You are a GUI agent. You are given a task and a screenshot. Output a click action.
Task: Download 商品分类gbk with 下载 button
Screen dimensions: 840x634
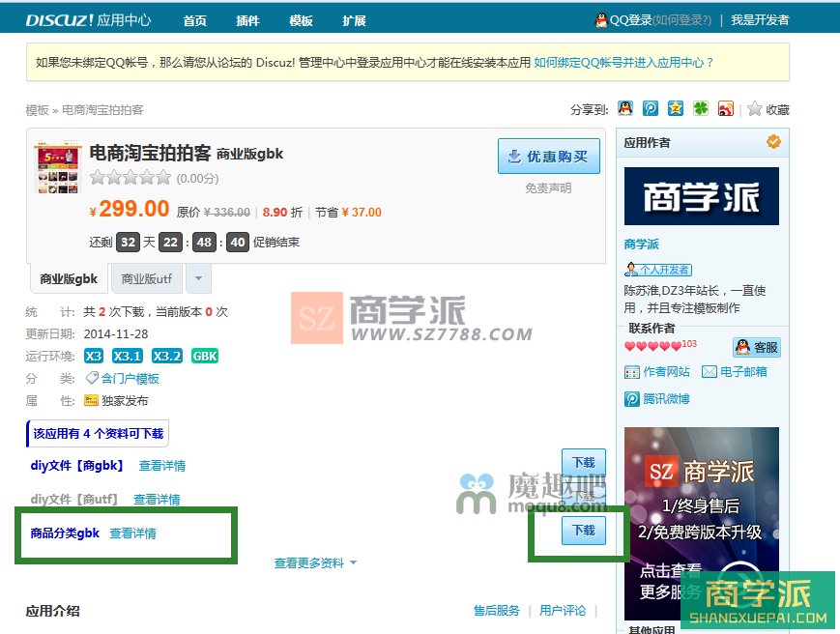pyautogui.click(x=584, y=531)
